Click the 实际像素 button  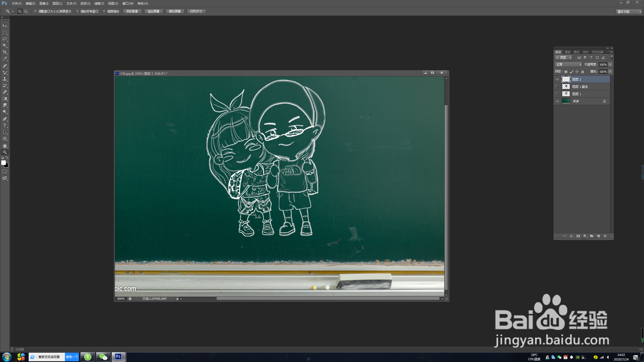(132, 11)
